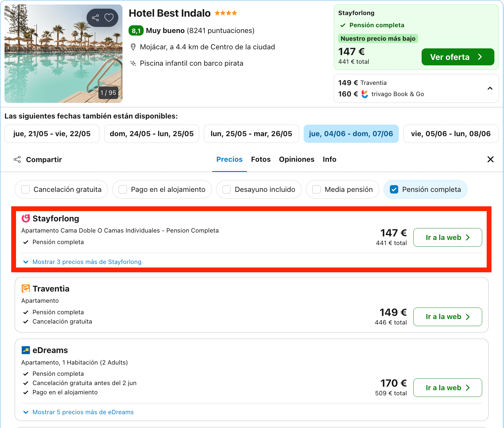The width and height of the screenshot is (504, 428).
Task: Go to Traventia website for 149 €
Action: pyautogui.click(x=448, y=317)
